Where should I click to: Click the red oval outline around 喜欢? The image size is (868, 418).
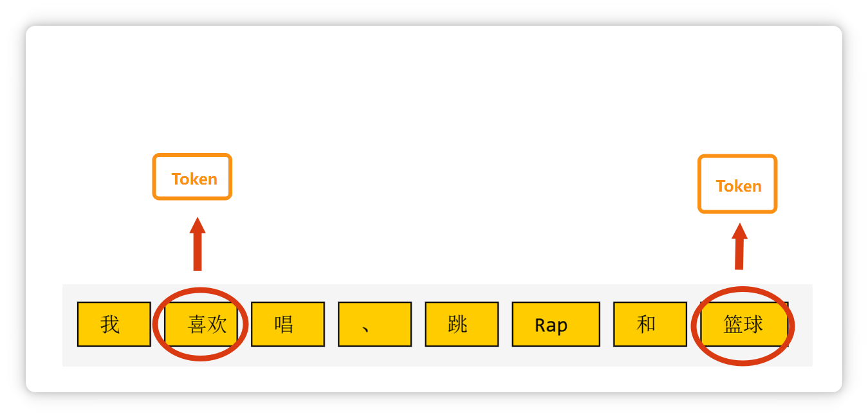(156, 324)
